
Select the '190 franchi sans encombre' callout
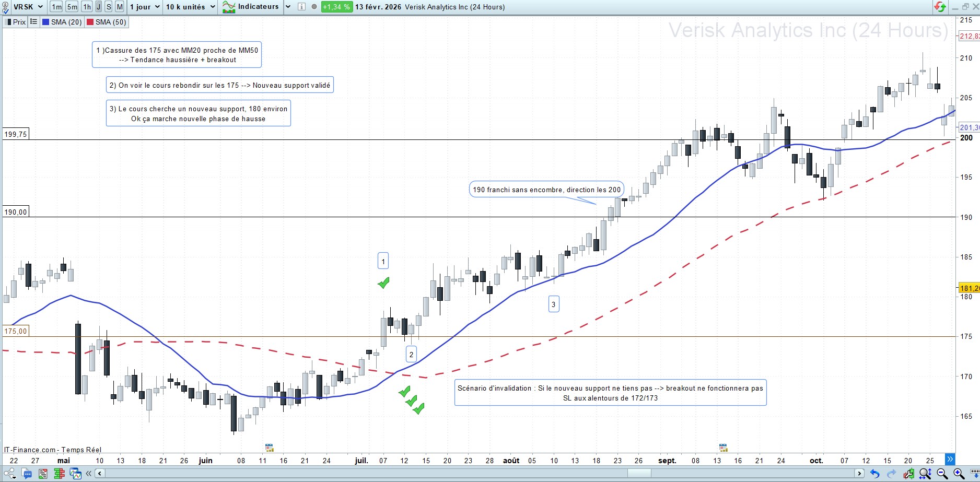(547, 190)
